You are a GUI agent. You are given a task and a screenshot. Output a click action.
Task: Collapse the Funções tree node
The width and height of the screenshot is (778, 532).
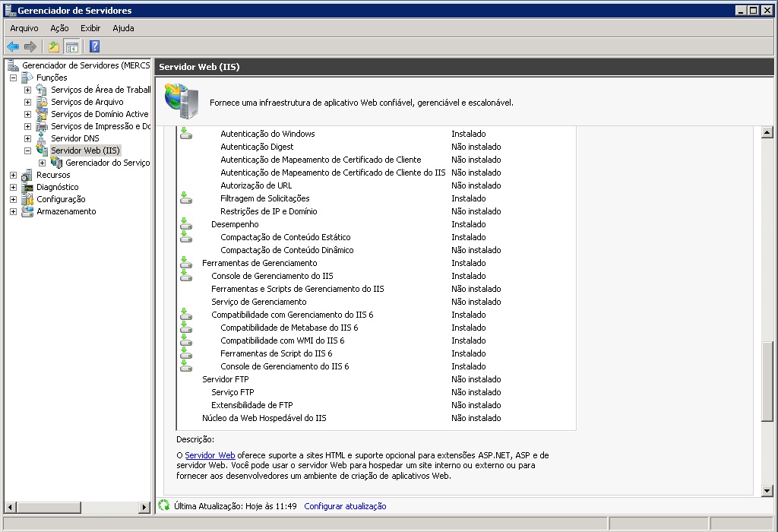[x=13, y=78]
